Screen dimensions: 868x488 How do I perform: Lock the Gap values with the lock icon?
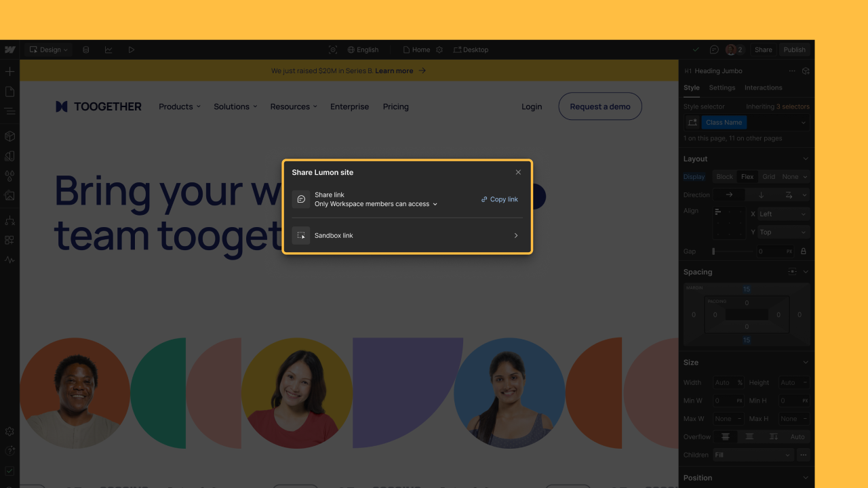point(803,251)
